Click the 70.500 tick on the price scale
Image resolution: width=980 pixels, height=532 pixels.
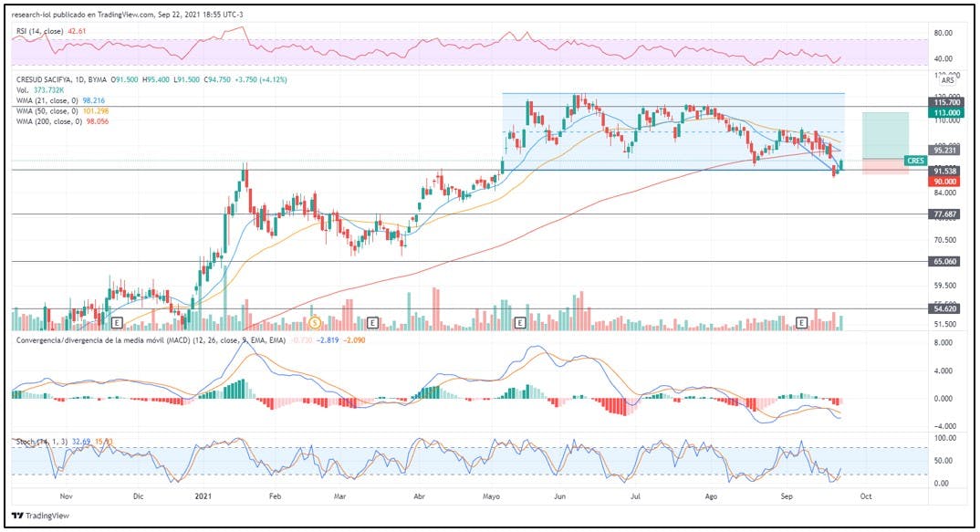(x=945, y=239)
